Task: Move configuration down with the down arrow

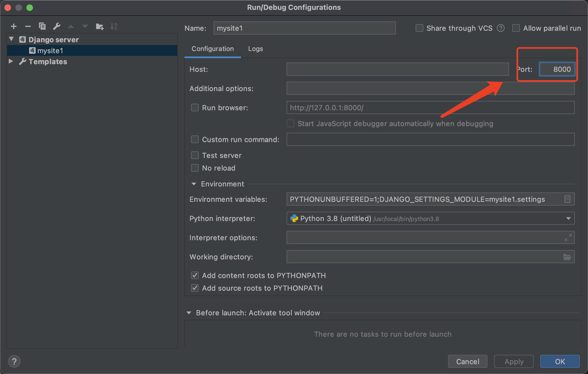Action: [x=85, y=26]
